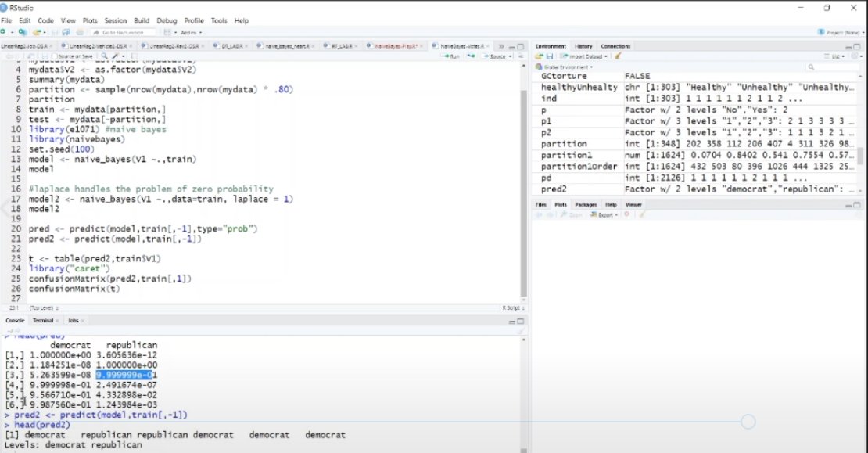Image resolution: width=868 pixels, height=453 pixels.
Task: Click the code tools wand icon in editor
Action: pos(115,56)
